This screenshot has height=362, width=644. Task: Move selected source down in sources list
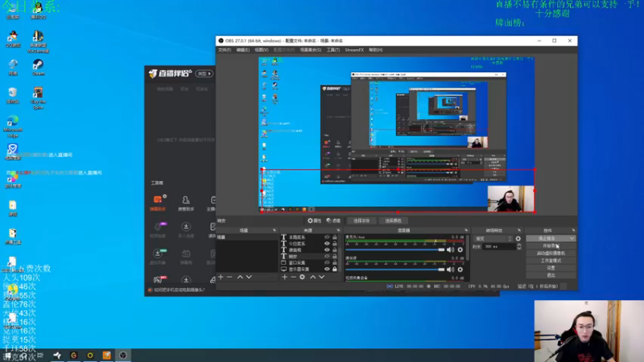click(x=321, y=277)
